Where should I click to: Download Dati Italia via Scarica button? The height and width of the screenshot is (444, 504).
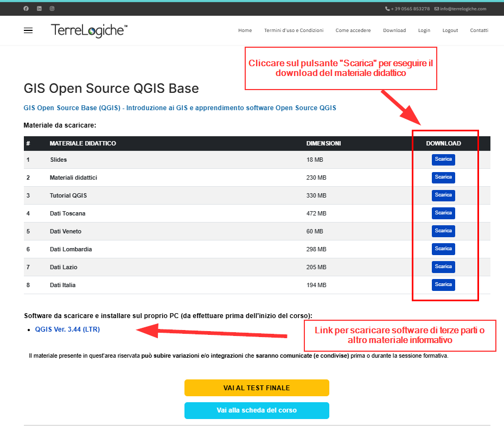pos(443,285)
